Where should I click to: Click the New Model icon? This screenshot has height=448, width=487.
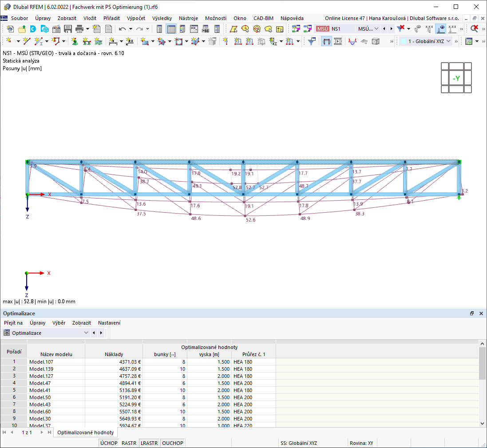(x=10, y=29)
